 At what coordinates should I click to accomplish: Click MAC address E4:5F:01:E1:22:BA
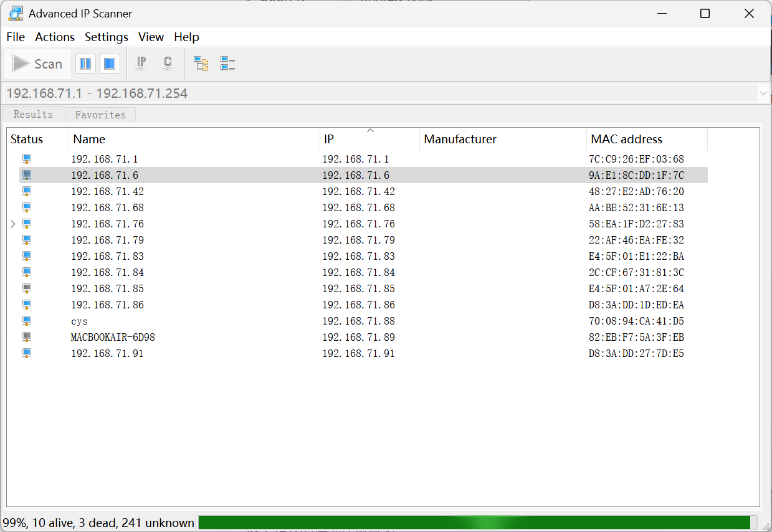click(636, 256)
